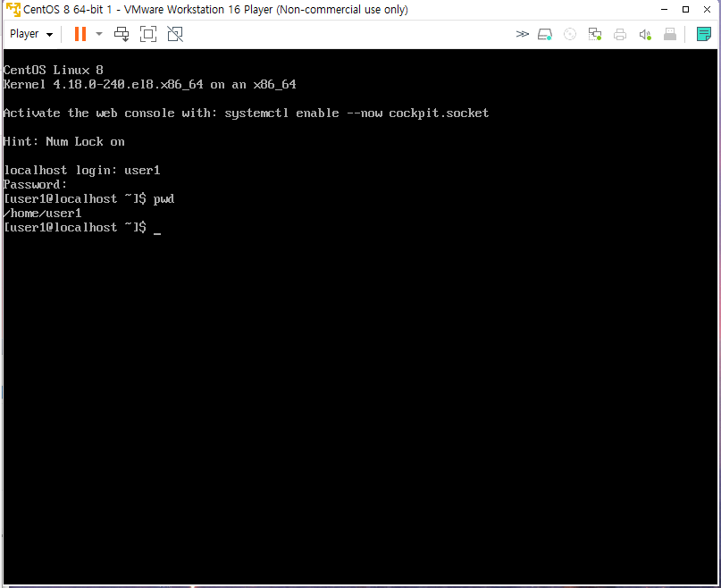Send Ctrl+Alt+Del to the VM
The image size is (721, 588).
click(x=122, y=34)
